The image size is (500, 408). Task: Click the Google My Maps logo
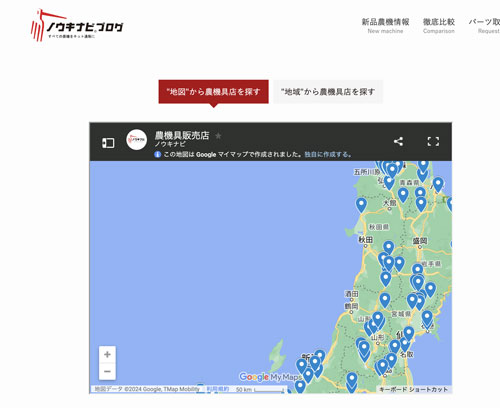click(x=270, y=377)
